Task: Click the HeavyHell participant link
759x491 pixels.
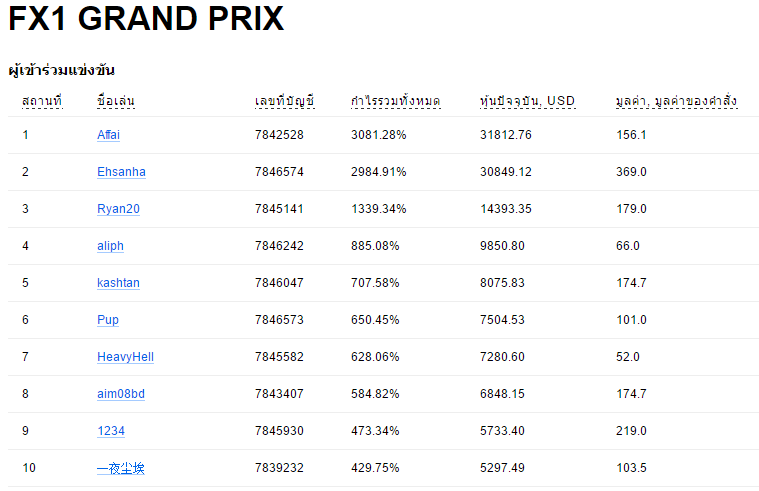Action: (x=125, y=357)
